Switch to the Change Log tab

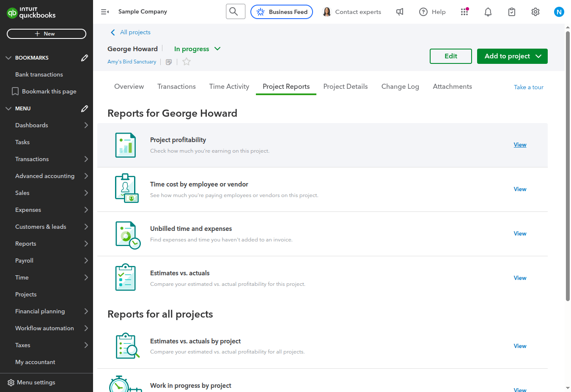coord(400,86)
